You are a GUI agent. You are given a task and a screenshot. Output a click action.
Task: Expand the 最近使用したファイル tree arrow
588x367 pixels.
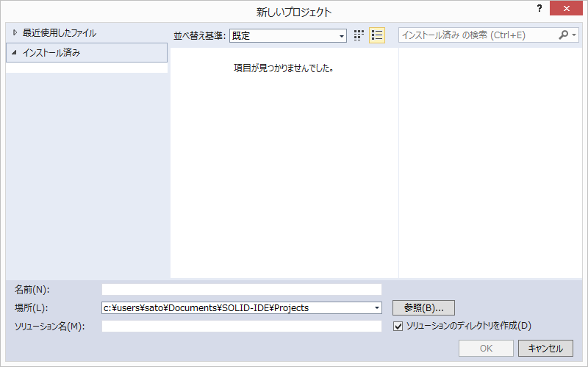click(14, 33)
